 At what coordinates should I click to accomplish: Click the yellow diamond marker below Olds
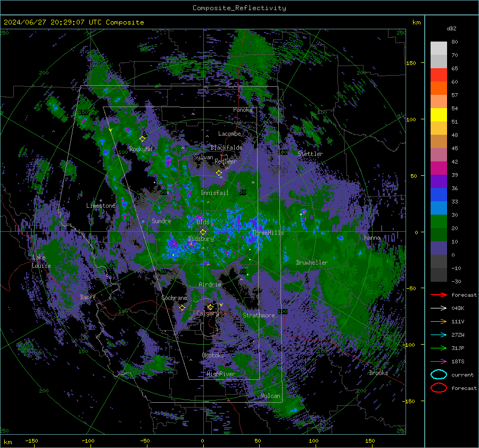click(203, 232)
